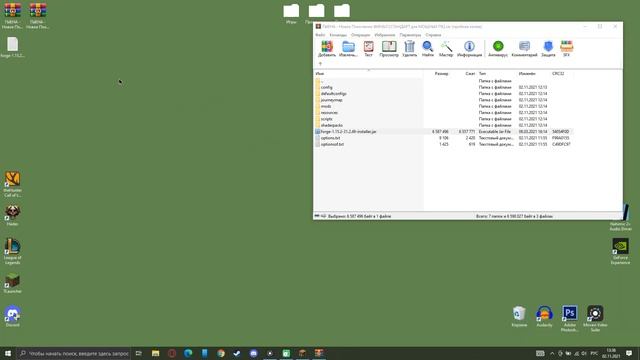The width and height of the screenshot is (640, 360).
Task: Click the drive icon in the WinRAR status bar
Action: click(x=317, y=216)
